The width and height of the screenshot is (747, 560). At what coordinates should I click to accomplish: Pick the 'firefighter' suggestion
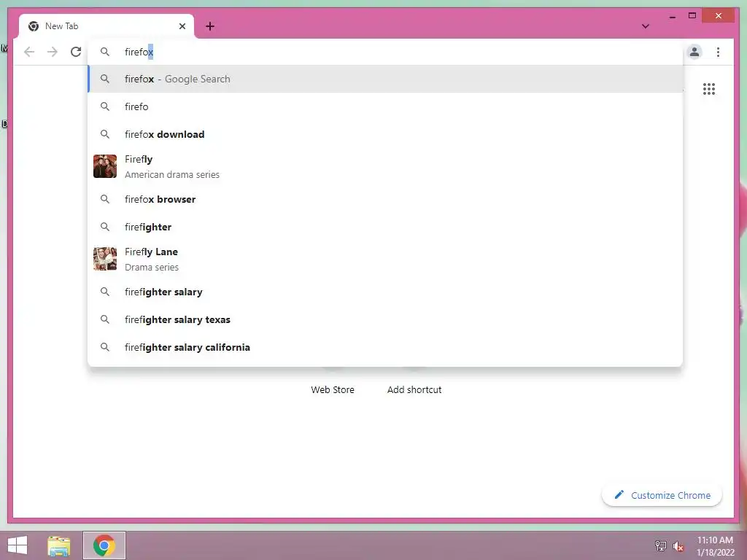[x=385, y=227]
